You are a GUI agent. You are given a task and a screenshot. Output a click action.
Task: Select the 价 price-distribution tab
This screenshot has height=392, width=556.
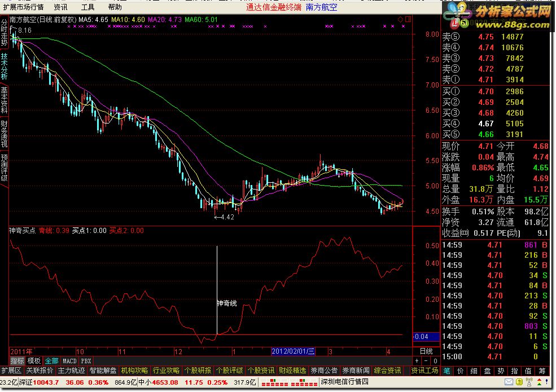460,371
